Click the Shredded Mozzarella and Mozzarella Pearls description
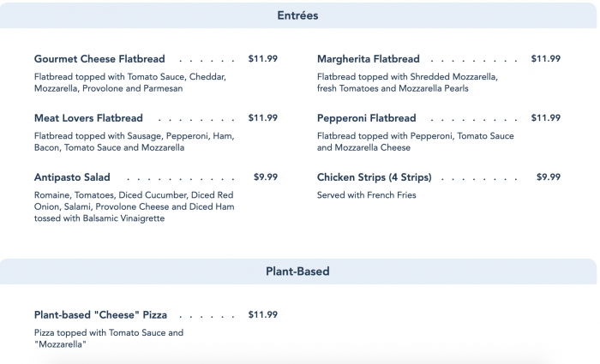 click(407, 82)
